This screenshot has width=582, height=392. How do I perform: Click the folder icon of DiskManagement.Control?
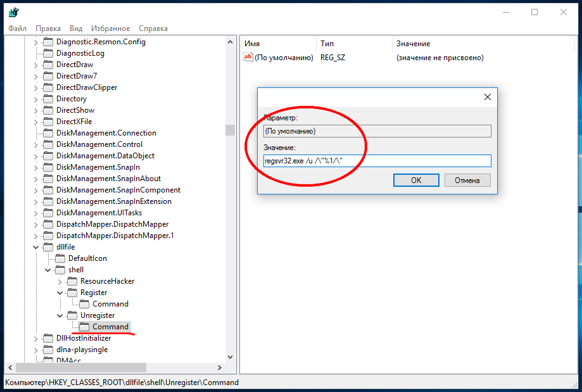[x=48, y=144]
